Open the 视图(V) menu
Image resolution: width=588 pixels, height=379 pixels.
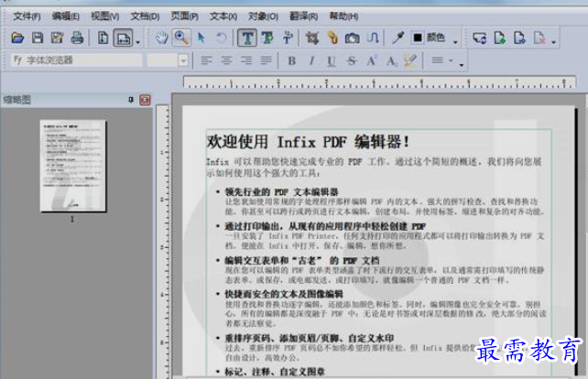tap(105, 16)
